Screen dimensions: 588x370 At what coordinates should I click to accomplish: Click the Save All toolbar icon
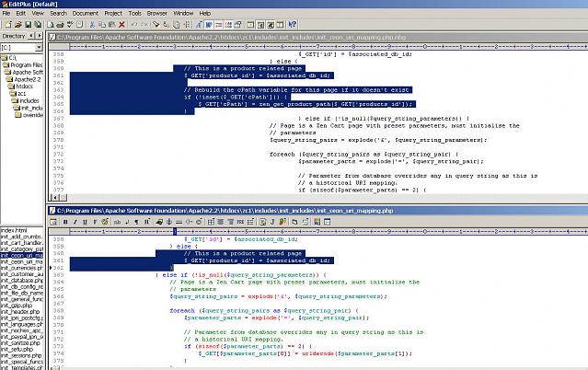pos(38,25)
